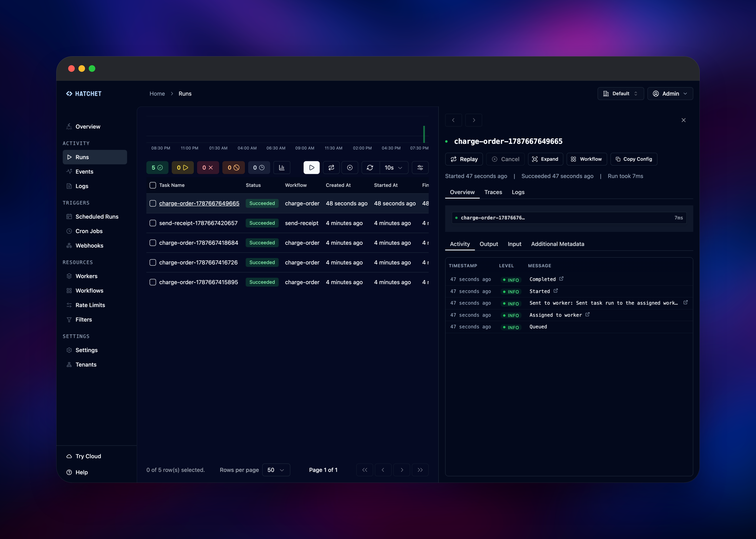The height and width of the screenshot is (539, 756).
Task: Toggle the cancelled status filter chip
Action: tap(233, 168)
